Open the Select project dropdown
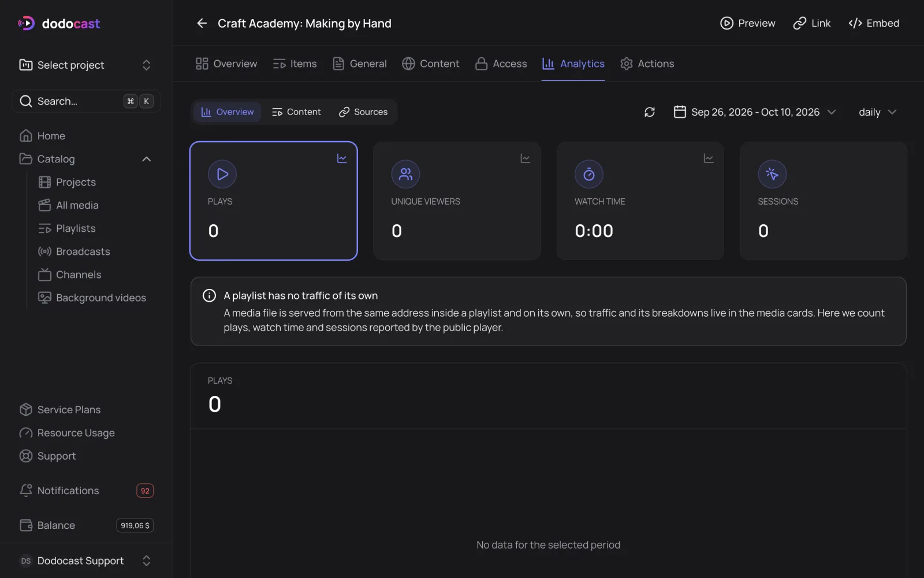The width and height of the screenshot is (924, 578). point(86,65)
